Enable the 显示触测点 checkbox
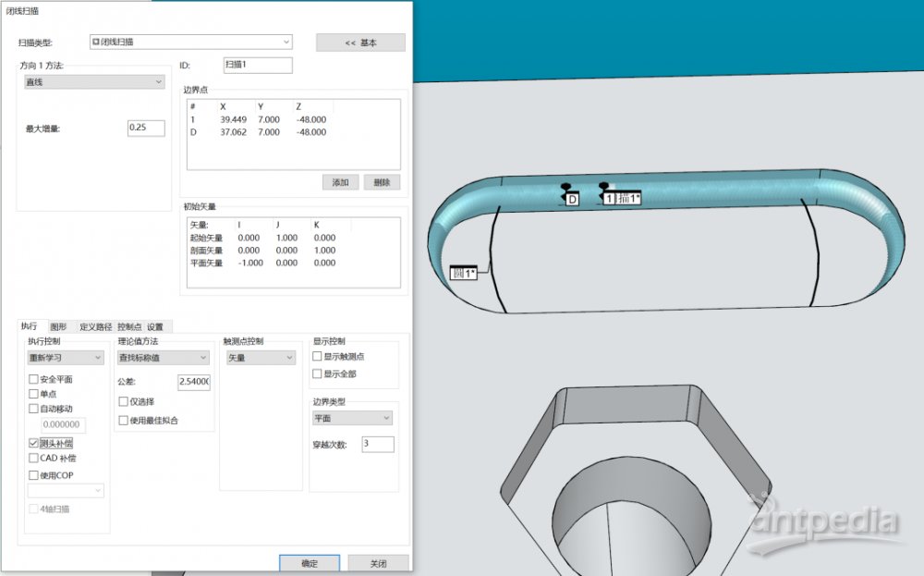 pyautogui.click(x=317, y=356)
